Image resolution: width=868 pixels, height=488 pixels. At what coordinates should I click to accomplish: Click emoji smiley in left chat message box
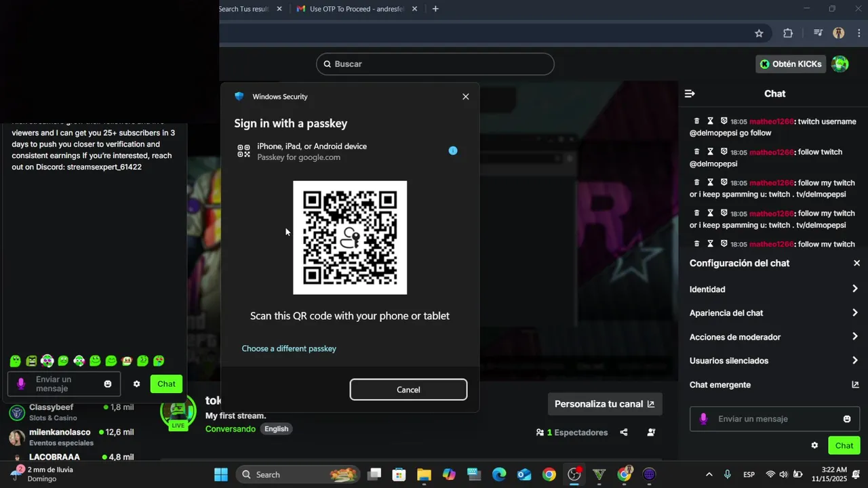pyautogui.click(x=107, y=384)
